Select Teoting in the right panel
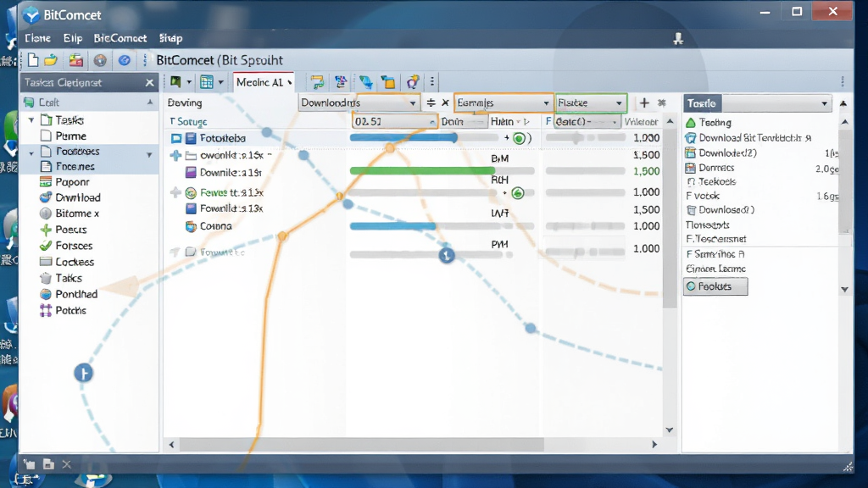Screen dimensions: 868x488 [x=709, y=123]
